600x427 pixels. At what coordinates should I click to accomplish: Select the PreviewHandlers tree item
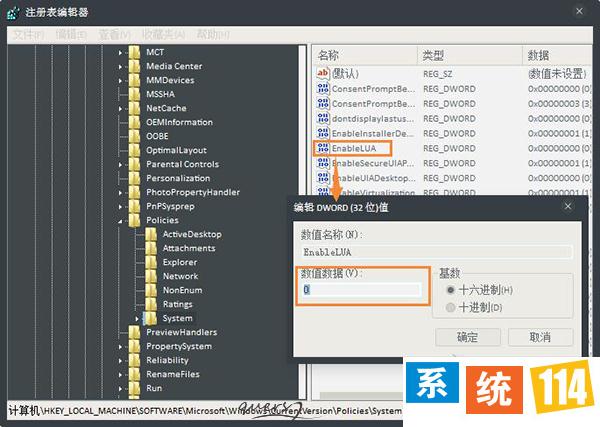tap(181, 332)
